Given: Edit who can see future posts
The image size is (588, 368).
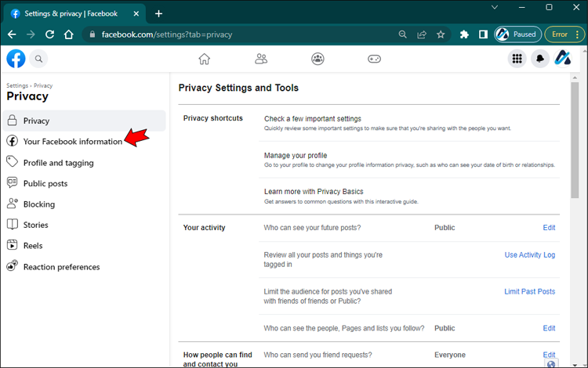Looking at the screenshot, I should click(549, 228).
